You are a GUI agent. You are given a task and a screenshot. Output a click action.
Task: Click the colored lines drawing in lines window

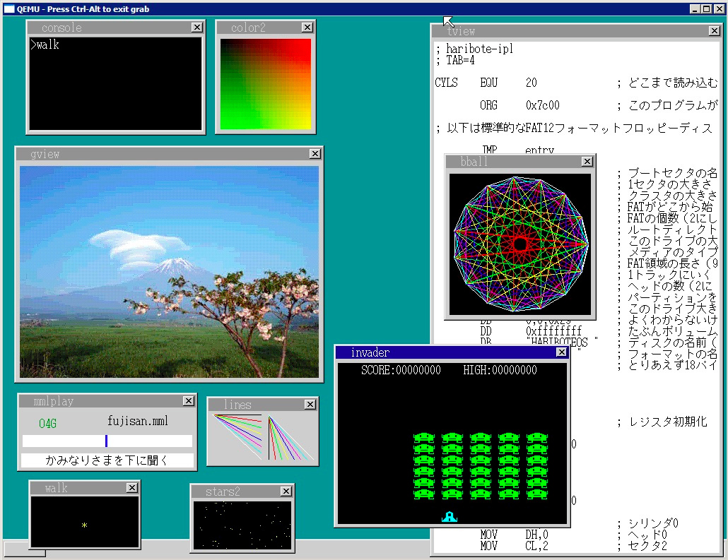point(263,437)
